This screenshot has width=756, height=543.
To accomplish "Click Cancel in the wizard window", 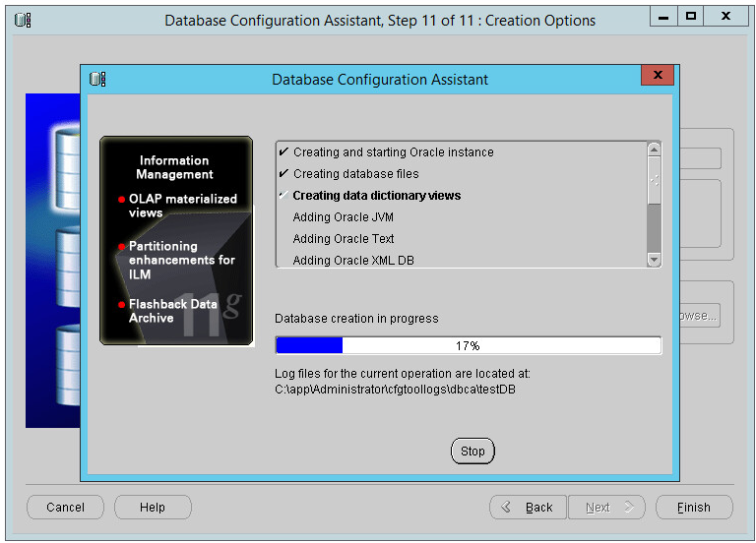I will (65, 507).
